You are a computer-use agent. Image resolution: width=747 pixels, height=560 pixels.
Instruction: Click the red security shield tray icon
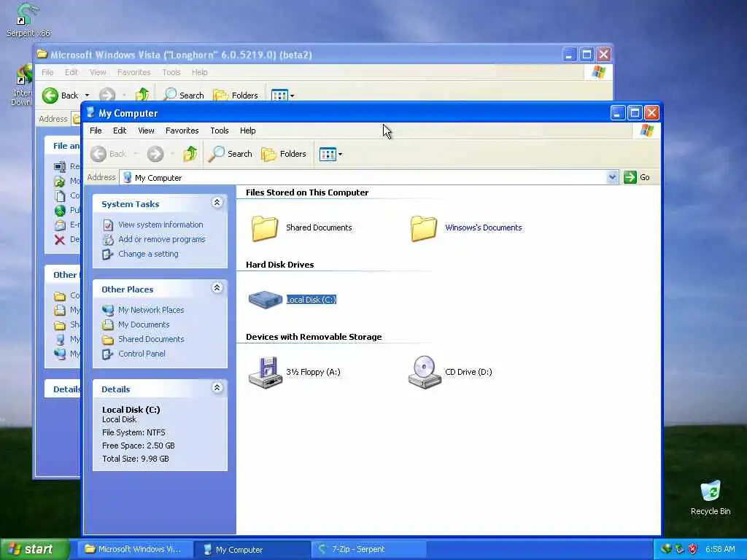[693, 550]
